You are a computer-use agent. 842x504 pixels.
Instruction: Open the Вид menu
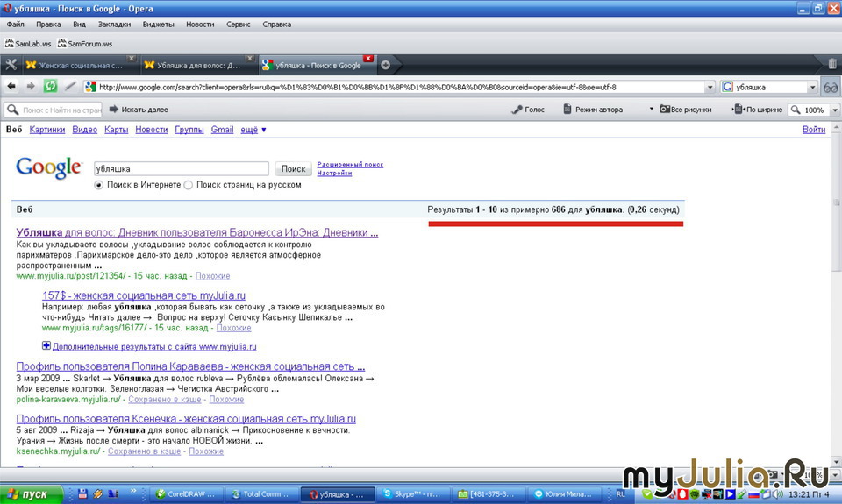79,25
